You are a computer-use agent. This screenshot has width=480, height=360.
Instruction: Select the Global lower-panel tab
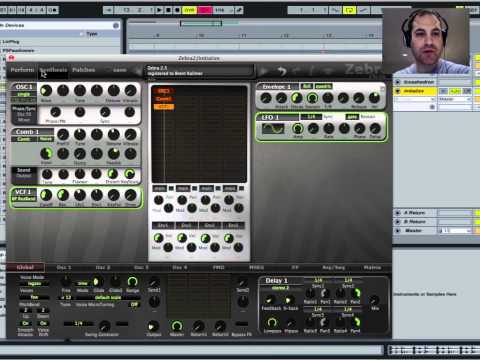pos(25,267)
